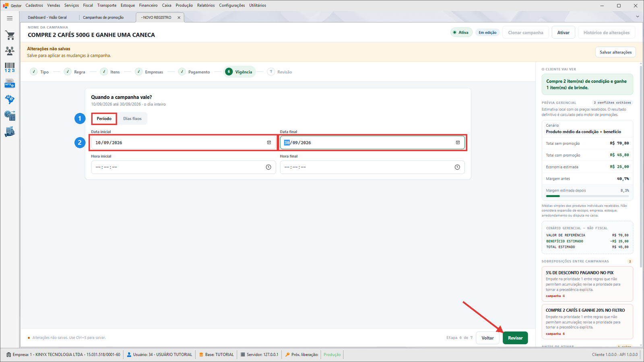Image resolution: width=644 pixels, height=362 pixels.
Task: Go to the Itens step
Action: point(110,72)
